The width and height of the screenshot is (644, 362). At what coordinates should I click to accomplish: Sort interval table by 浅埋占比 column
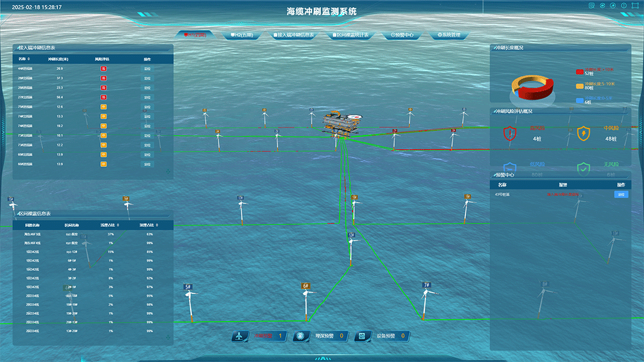[110, 225]
